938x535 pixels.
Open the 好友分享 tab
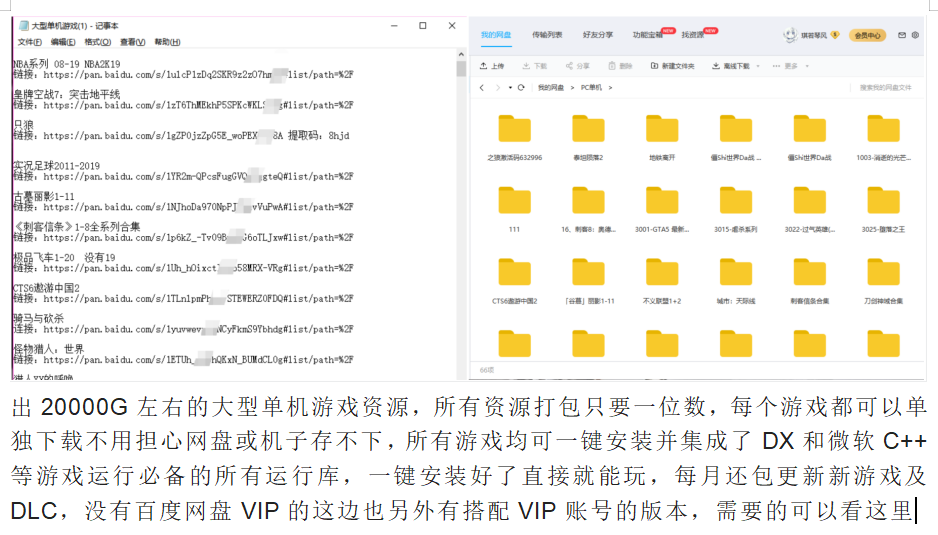[x=598, y=35]
